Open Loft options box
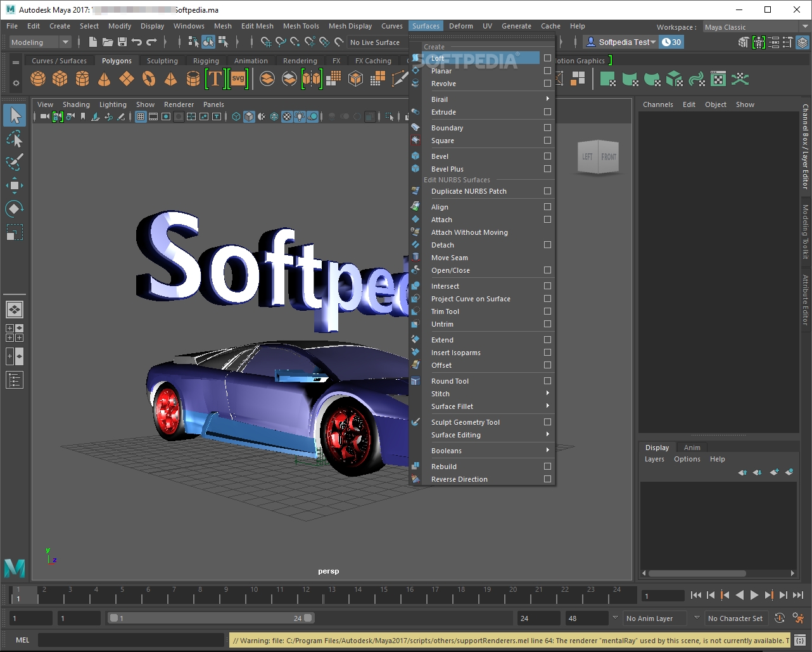The height and width of the screenshot is (652, 812). point(547,58)
